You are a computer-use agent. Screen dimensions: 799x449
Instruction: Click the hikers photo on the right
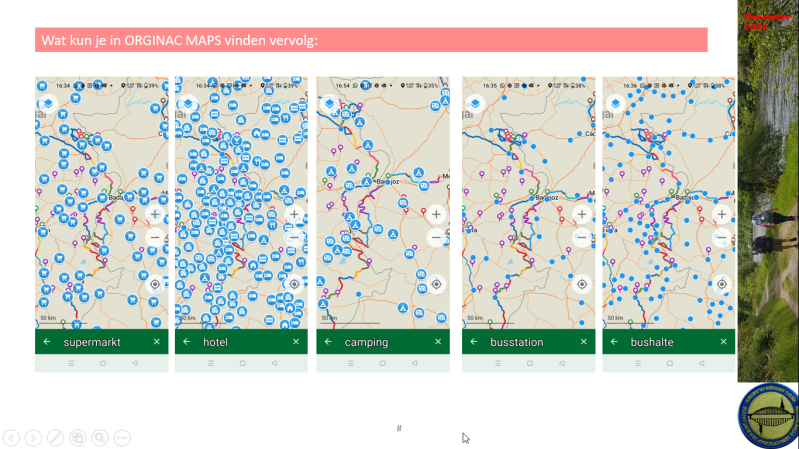(768, 191)
